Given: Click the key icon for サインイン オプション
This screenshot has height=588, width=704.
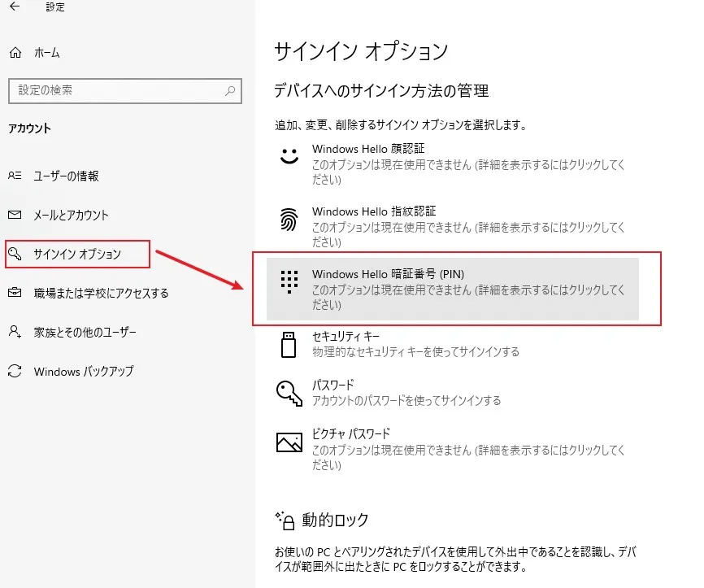Looking at the screenshot, I should tap(15, 254).
